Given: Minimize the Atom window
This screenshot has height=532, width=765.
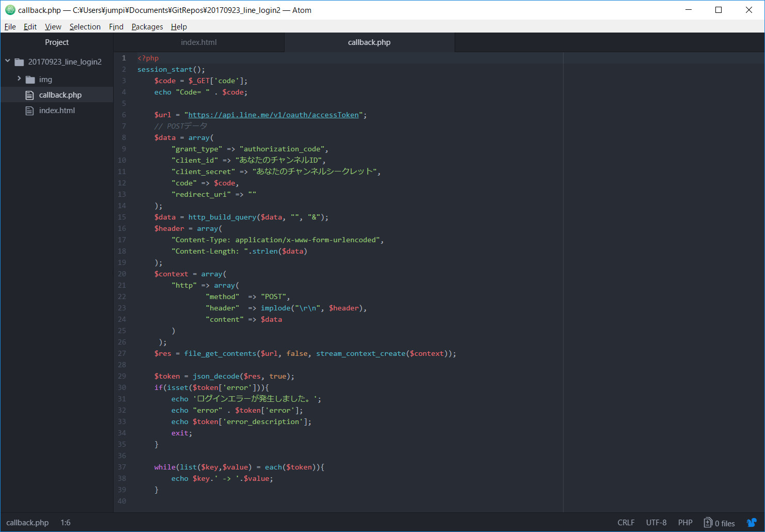Looking at the screenshot, I should [688, 10].
